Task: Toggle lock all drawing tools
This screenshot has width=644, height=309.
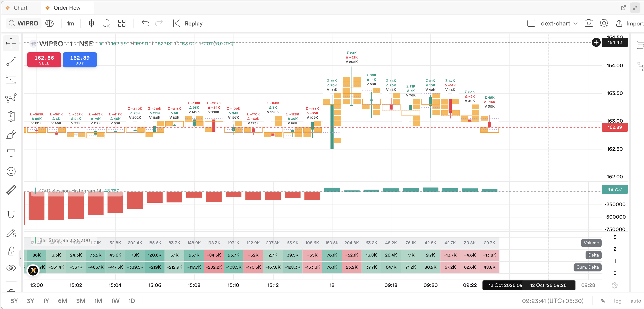Action: point(11,251)
